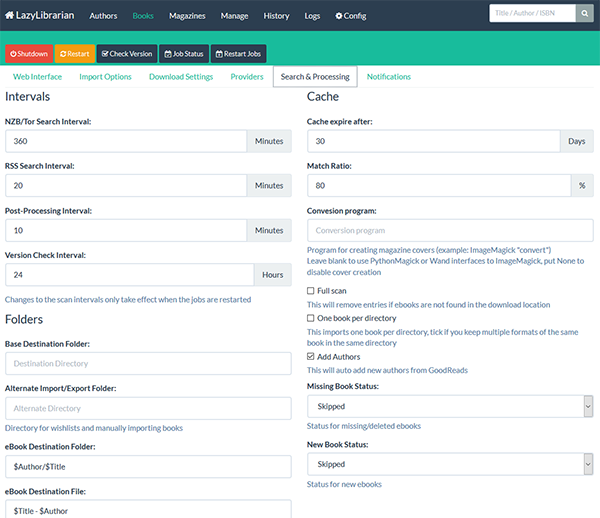Click the 'Status for new ebooks' hint
The width and height of the screenshot is (600, 518).
[x=344, y=484]
